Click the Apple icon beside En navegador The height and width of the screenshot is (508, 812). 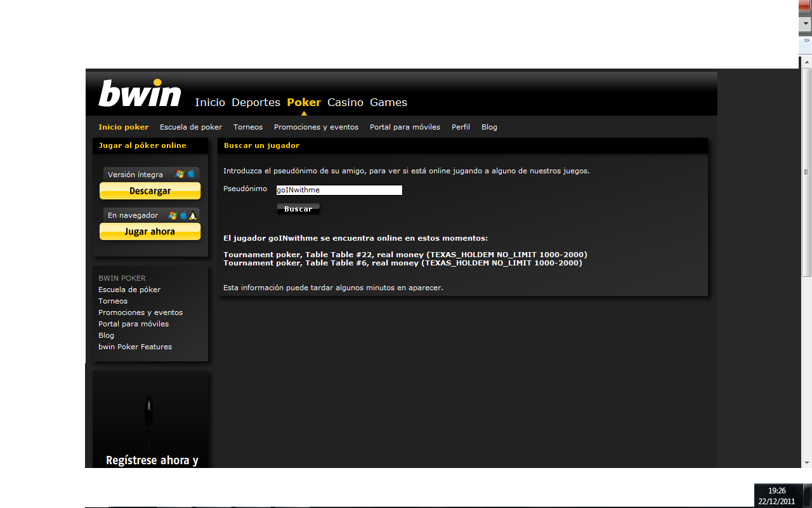tap(183, 215)
